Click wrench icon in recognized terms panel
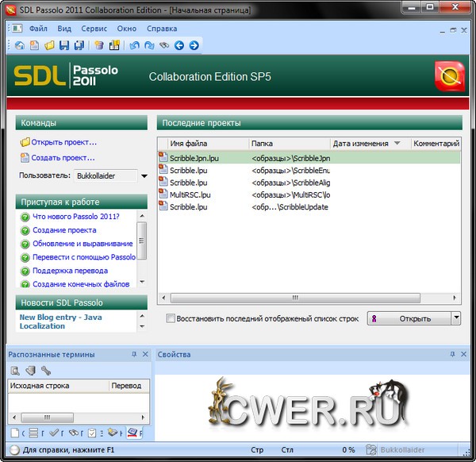Image resolution: width=476 pixels, height=462 pixels. point(46,371)
